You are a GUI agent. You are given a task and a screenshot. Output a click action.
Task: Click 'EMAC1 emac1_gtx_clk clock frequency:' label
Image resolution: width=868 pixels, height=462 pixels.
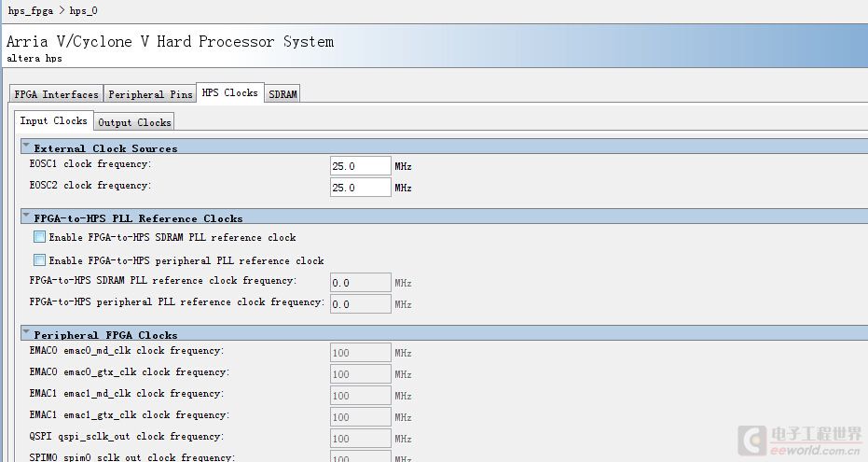(130, 415)
